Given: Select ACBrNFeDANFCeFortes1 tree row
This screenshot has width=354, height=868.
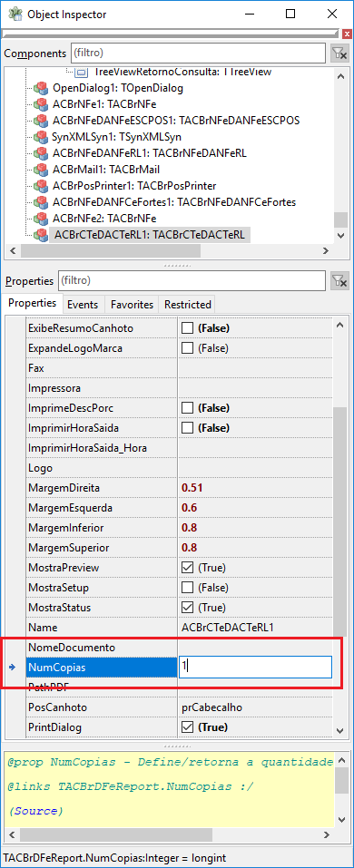Looking at the screenshot, I should click(x=174, y=202).
